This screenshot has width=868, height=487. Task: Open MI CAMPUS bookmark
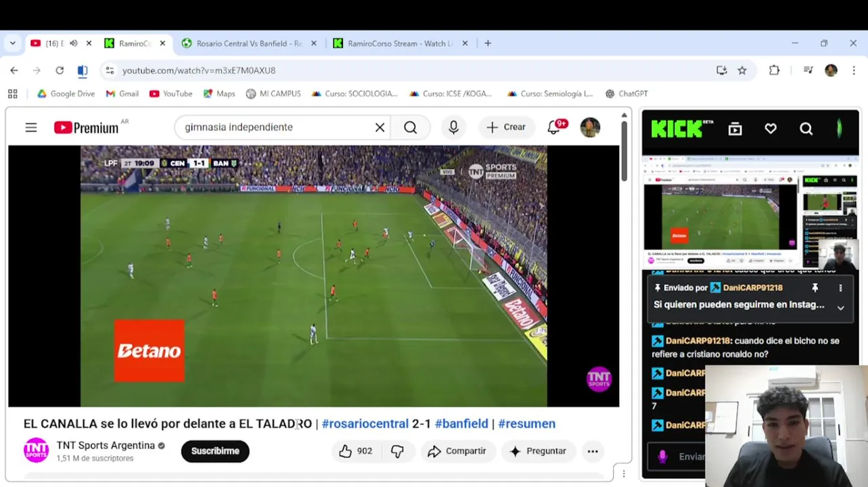(273, 94)
